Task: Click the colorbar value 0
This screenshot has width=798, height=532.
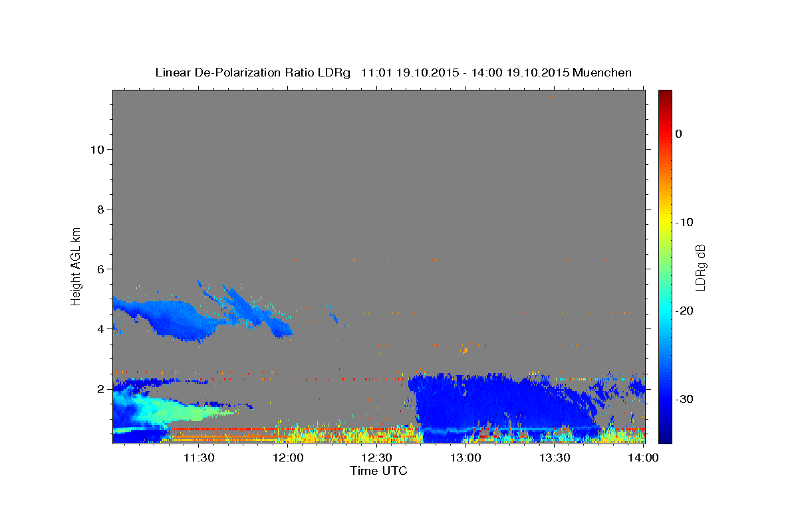Action: click(679, 134)
